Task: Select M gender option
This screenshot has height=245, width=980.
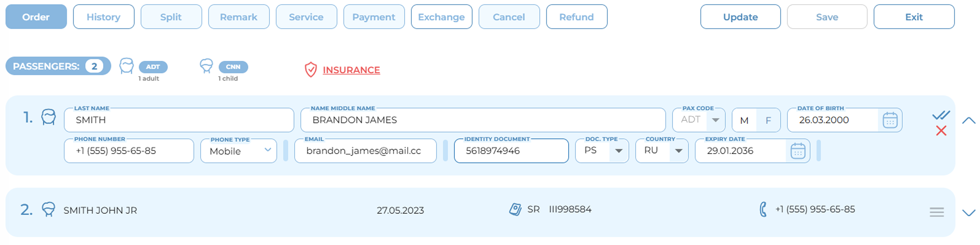Action: (744, 120)
